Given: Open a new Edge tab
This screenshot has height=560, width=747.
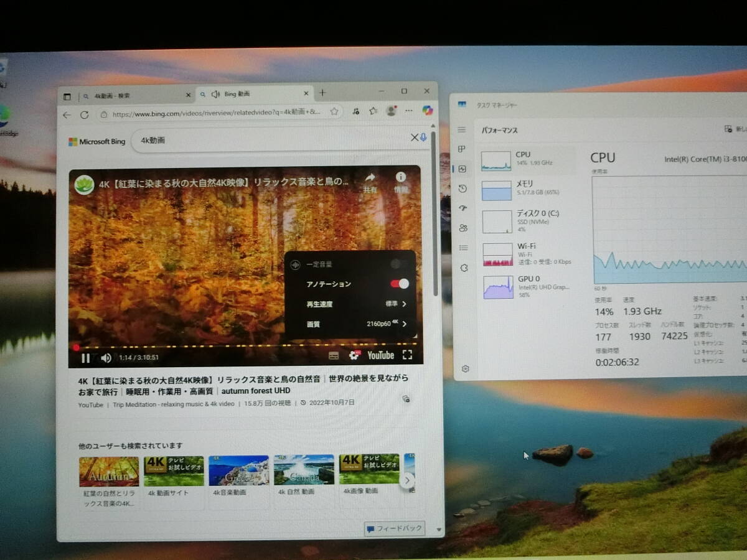Looking at the screenshot, I should point(322,93).
